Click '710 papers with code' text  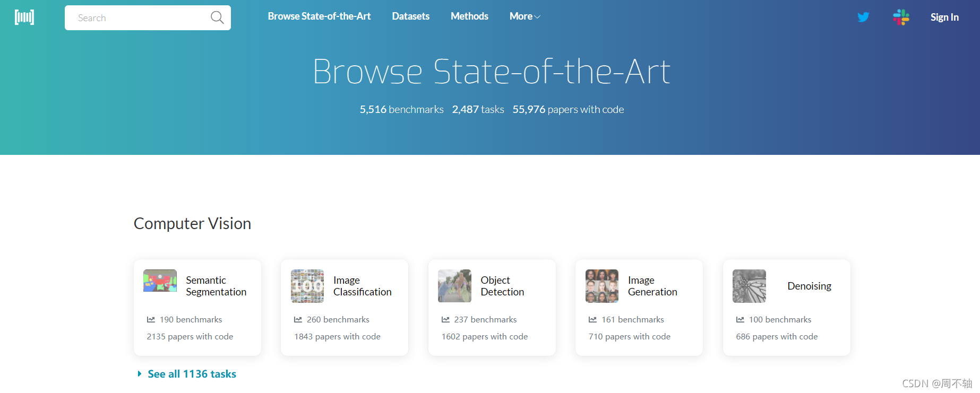click(x=630, y=336)
